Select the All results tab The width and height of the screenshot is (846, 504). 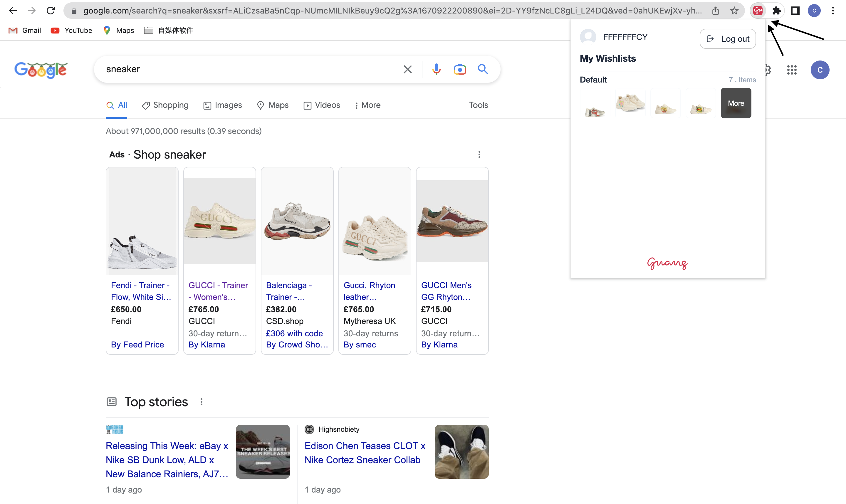(x=117, y=105)
